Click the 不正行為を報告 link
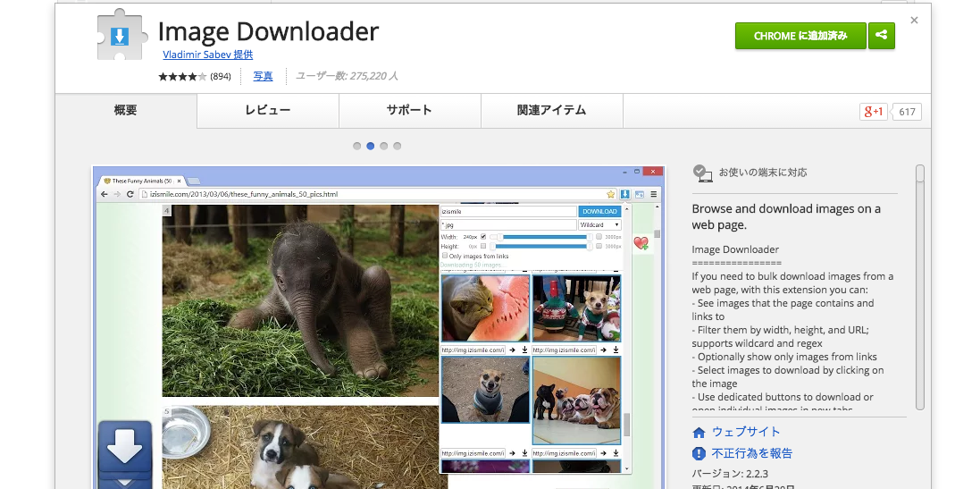980x489 pixels. point(752,453)
